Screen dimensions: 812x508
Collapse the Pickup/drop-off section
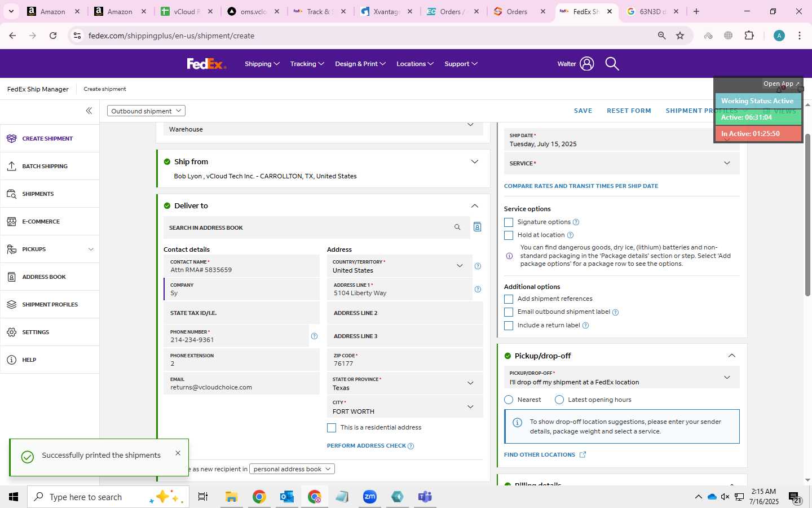731,356
